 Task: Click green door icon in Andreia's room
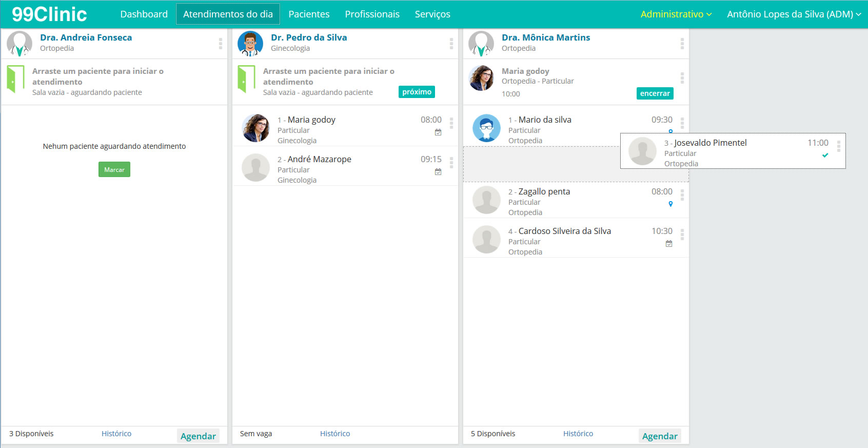click(16, 80)
